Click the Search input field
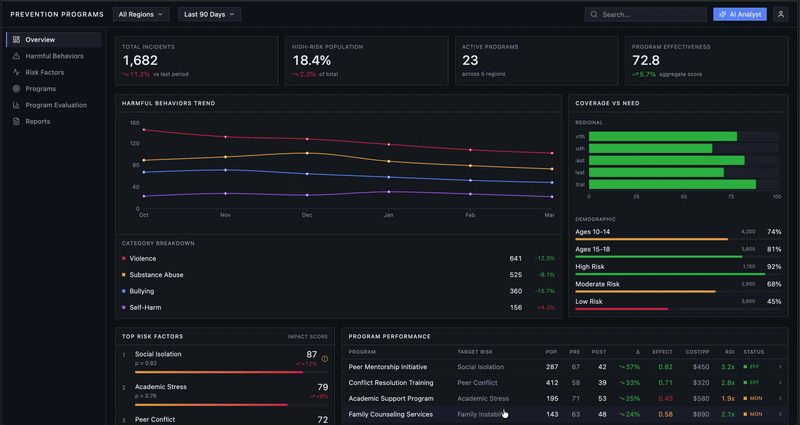 click(650, 15)
